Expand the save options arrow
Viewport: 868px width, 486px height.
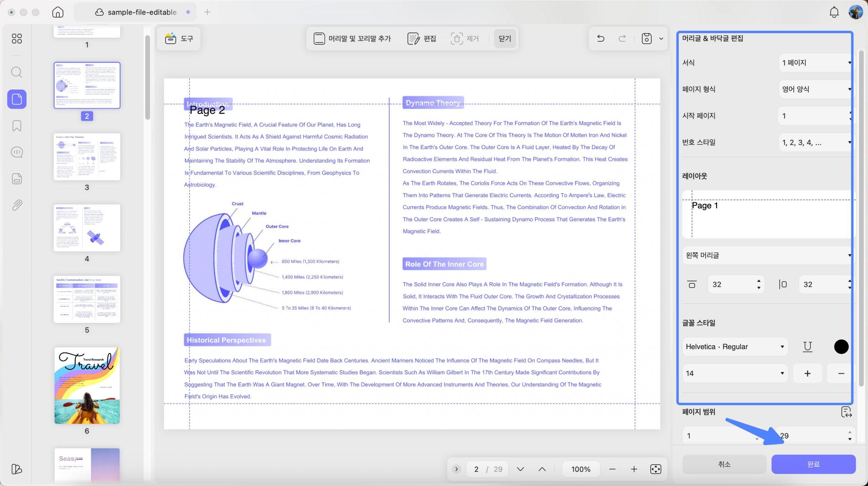(661, 39)
